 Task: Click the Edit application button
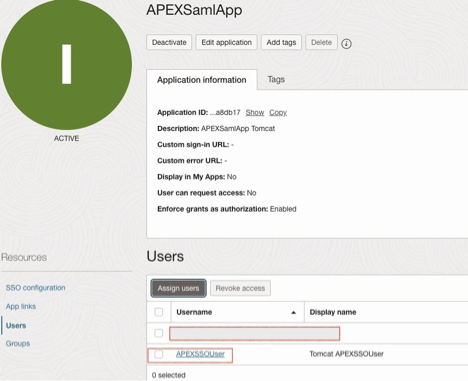tap(226, 42)
